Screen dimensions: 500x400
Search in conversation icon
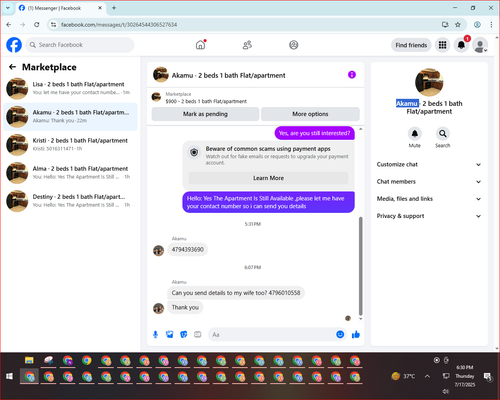[443, 134]
